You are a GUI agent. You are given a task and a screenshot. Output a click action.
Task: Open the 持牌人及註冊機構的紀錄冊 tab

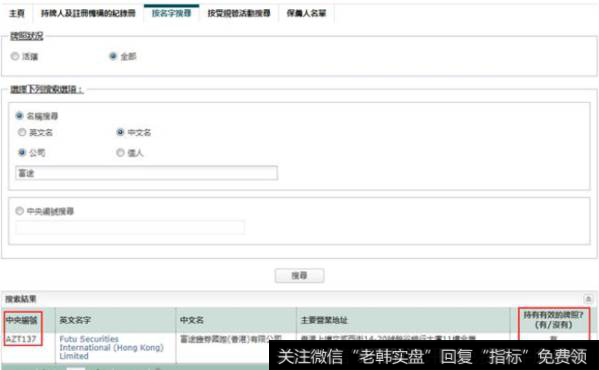click(x=88, y=14)
